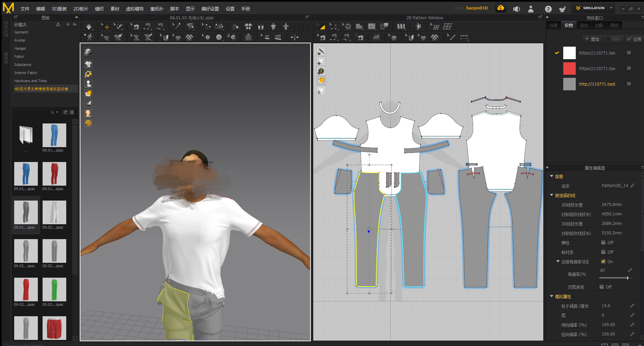Open the 3D服装 menu

[x=59, y=9]
